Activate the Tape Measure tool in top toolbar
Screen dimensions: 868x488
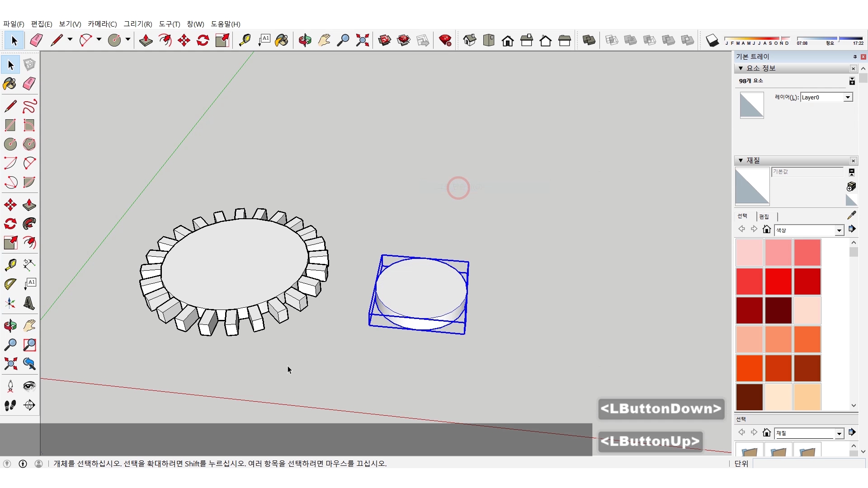coord(245,41)
